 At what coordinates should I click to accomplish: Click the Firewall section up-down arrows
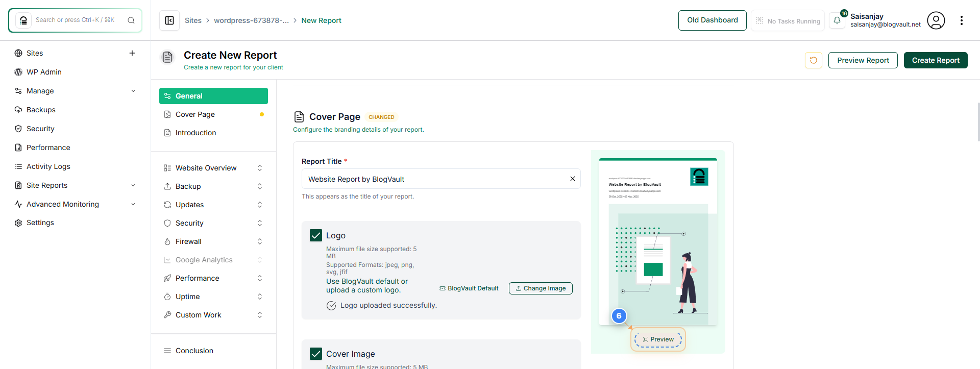(x=260, y=241)
